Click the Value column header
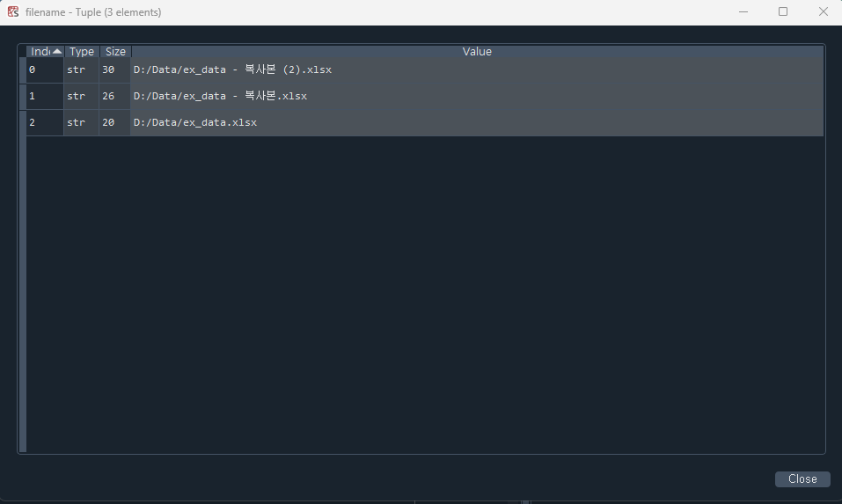This screenshot has width=842, height=504. click(477, 52)
